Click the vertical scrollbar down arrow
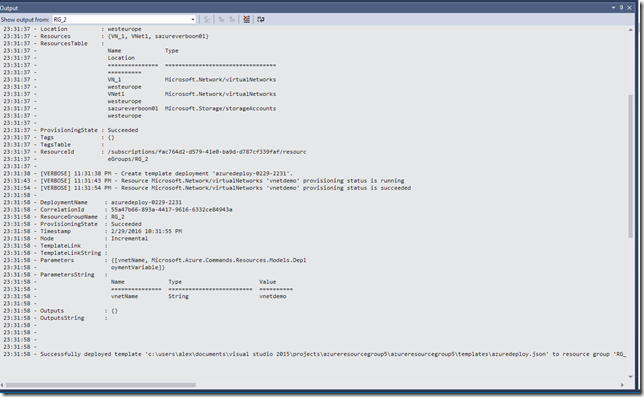Screen dimensions: 644x397 630,376
